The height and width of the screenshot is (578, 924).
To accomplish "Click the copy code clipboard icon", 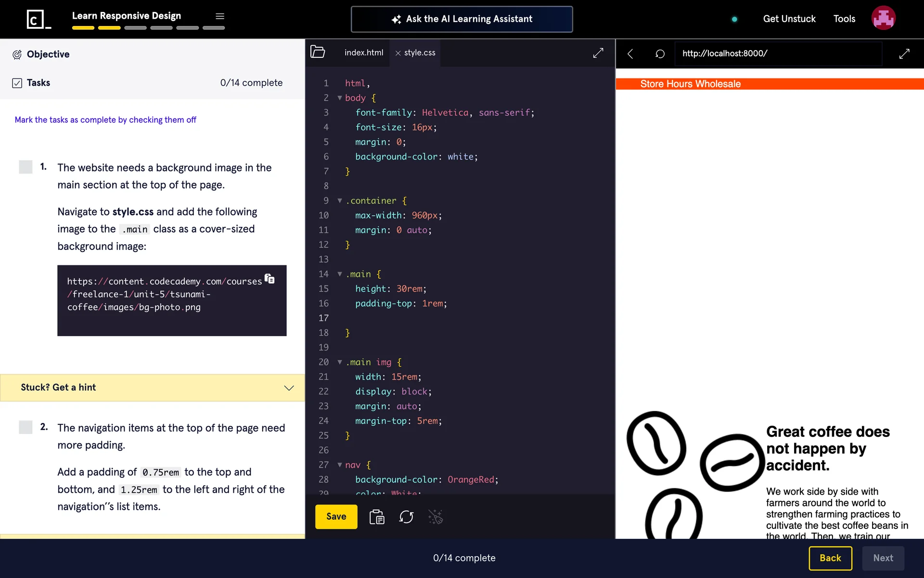I will pos(377,517).
